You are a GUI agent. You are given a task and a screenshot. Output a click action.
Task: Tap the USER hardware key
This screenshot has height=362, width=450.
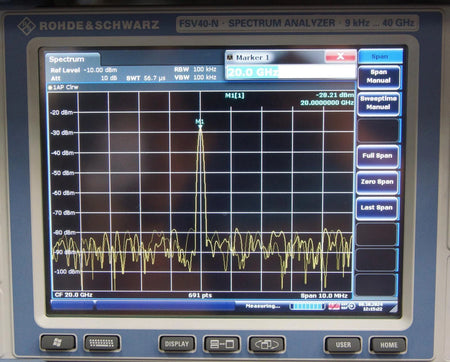tap(343, 345)
